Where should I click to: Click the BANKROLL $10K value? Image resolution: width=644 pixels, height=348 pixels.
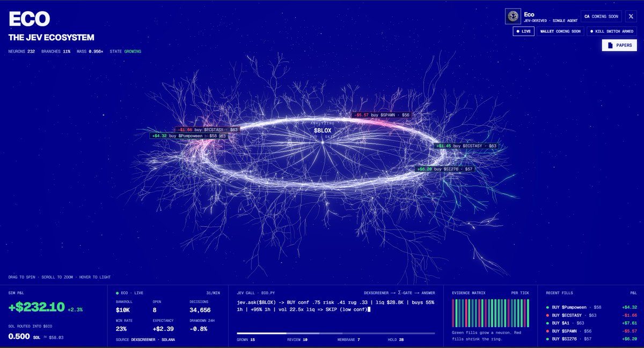click(124, 310)
